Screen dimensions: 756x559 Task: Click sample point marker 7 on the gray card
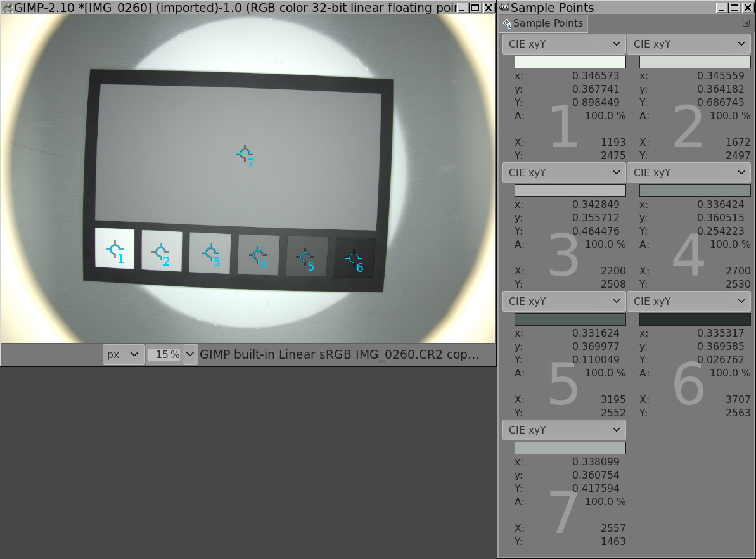[245, 153]
